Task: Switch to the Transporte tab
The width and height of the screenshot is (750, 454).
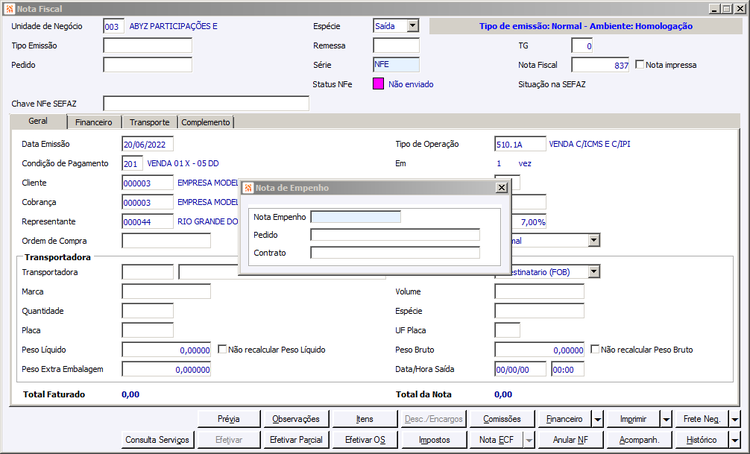Action: pyautogui.click(x=149, y=122)
